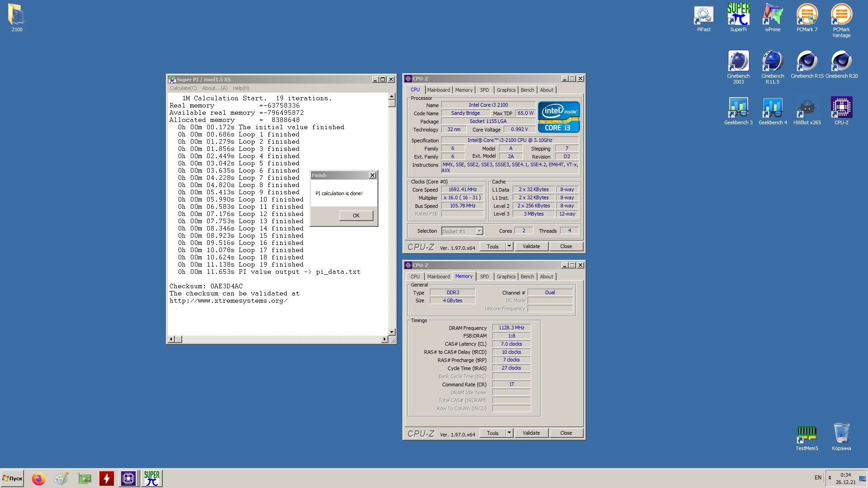The height and width of the screenshot is (488, 868).
Task: Open SuperPi desktop shortcut
Action: [738, 18]
